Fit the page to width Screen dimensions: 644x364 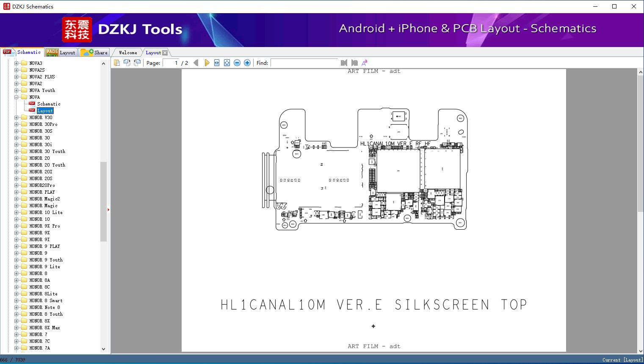pos(217,63)
